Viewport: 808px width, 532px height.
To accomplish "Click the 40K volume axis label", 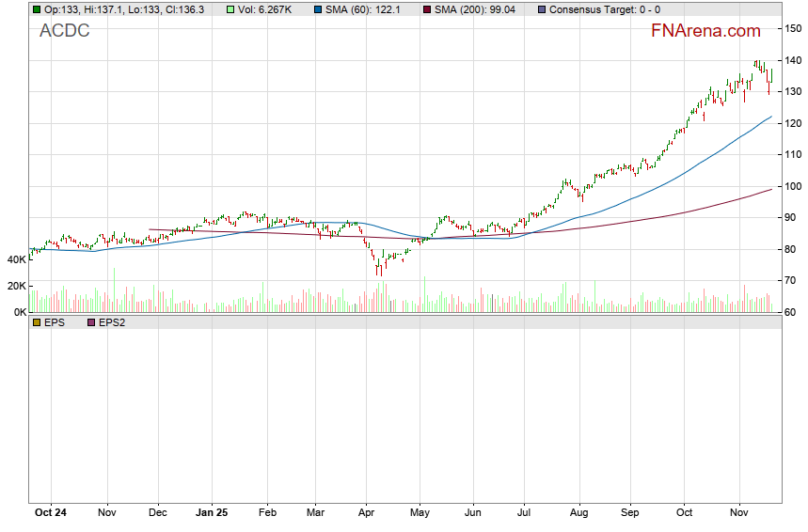I will click(x=16, y=259).
